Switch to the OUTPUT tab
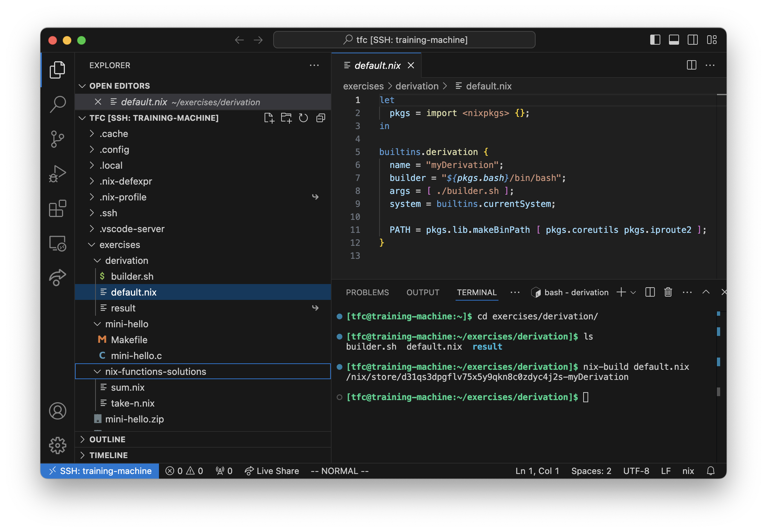The width and height of the screenshot is (767, 532). (423, 292)
